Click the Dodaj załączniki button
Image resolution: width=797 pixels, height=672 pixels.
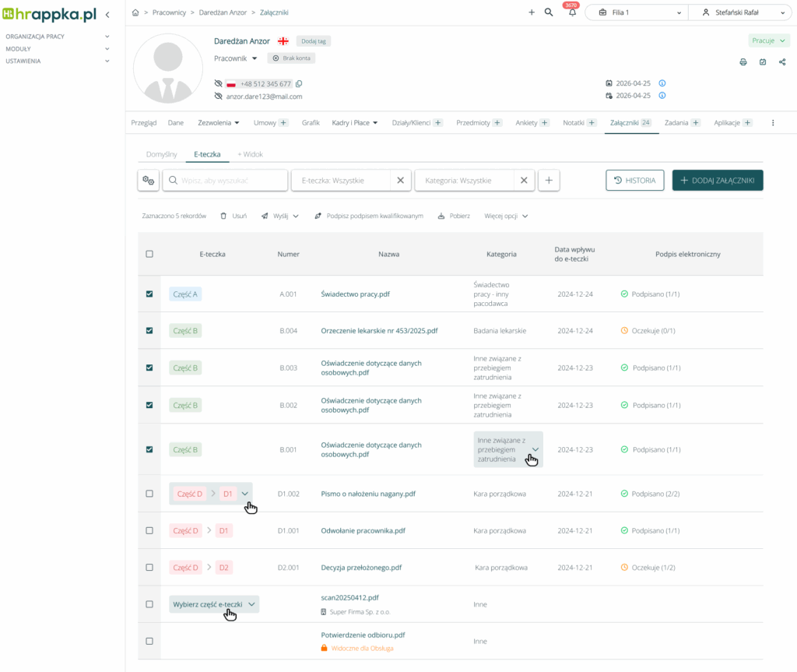(x=718, y=181)
